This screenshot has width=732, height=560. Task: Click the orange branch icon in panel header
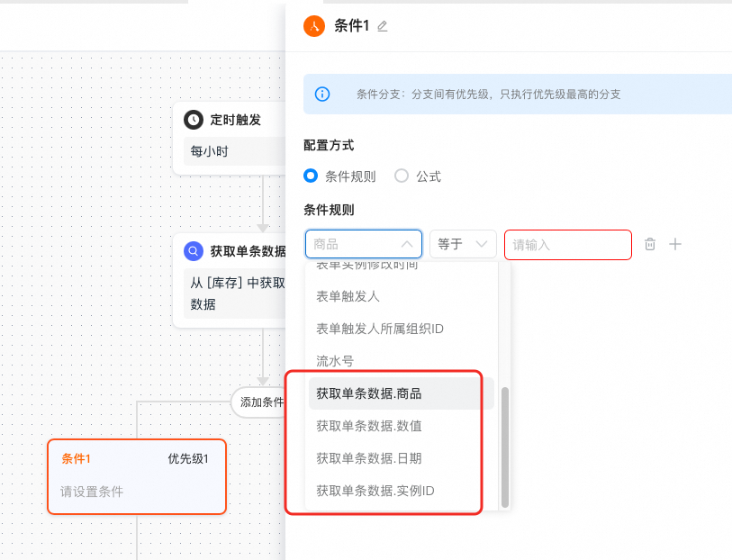[x=313, y=26]
